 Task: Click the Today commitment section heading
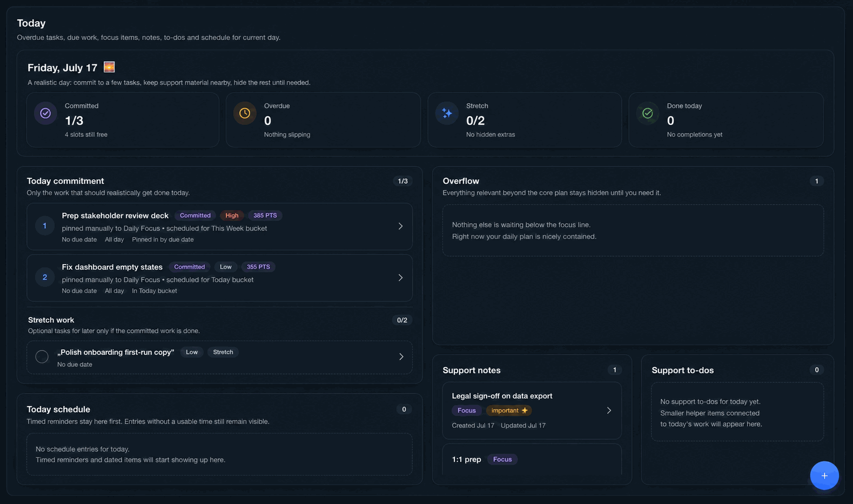(65, 181)
